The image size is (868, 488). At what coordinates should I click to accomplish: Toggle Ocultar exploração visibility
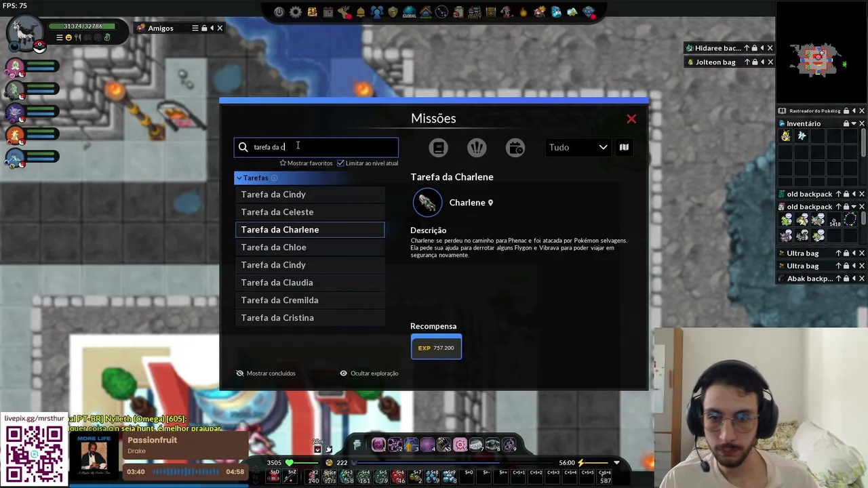[369, 373]
